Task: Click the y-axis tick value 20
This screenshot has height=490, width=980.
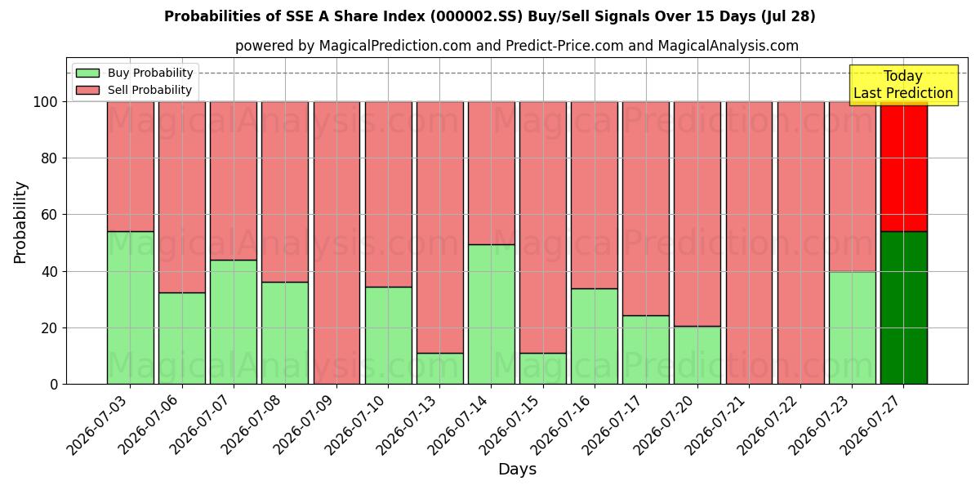Action: click(x=51, y=327)
